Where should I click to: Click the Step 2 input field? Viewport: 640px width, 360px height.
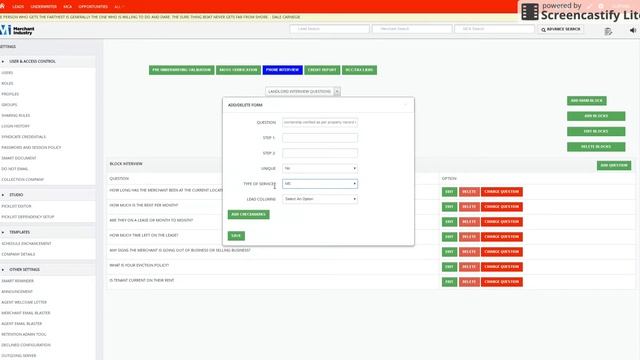(320, 153)
